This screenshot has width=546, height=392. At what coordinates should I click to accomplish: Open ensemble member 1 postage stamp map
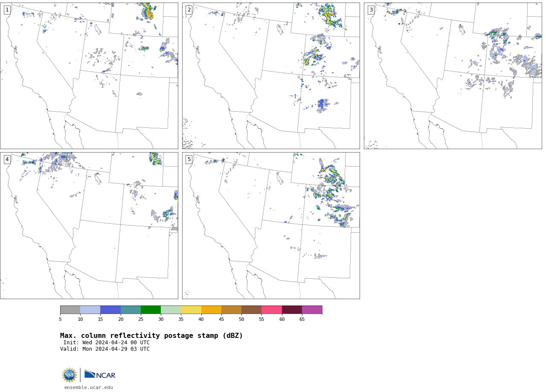pos(89,76)
